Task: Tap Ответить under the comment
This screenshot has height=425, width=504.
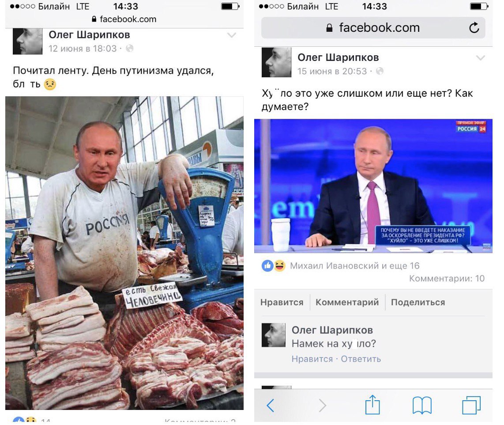Action: click(361, 359)
